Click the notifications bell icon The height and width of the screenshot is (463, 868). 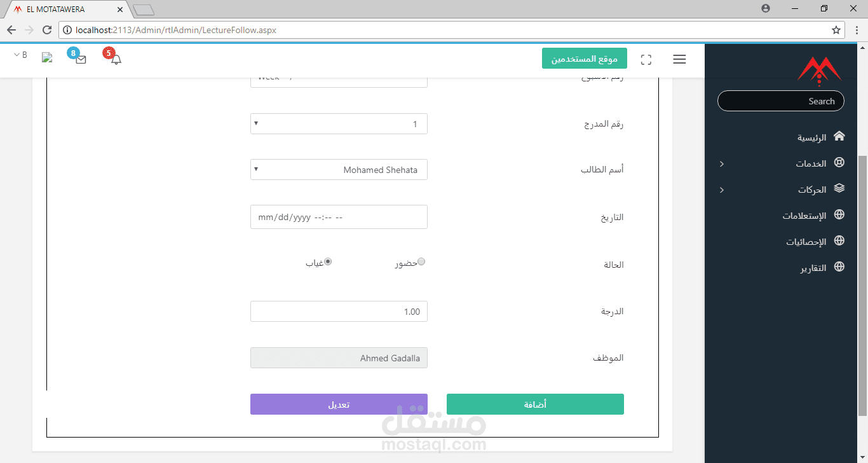(116, 59)
